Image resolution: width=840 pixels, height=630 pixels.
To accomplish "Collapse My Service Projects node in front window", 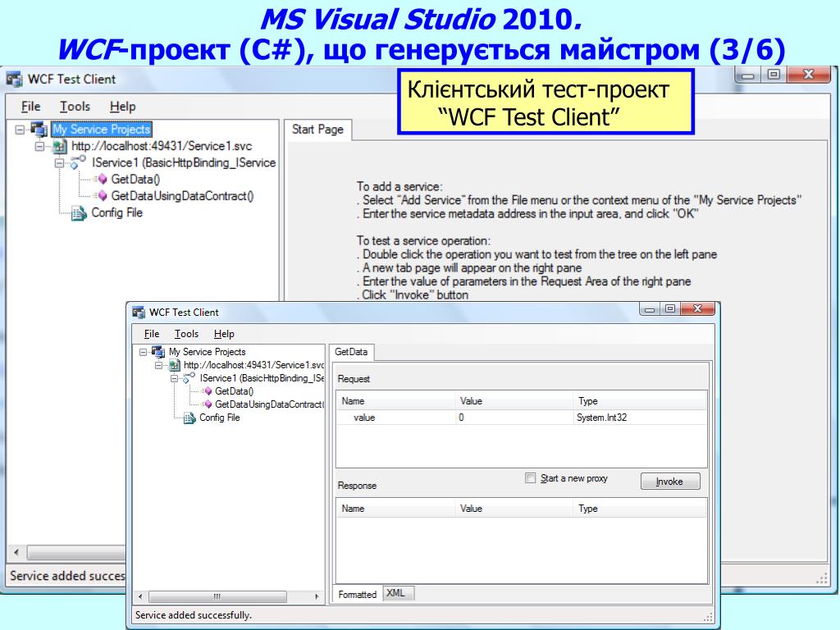I will [143, 352].
